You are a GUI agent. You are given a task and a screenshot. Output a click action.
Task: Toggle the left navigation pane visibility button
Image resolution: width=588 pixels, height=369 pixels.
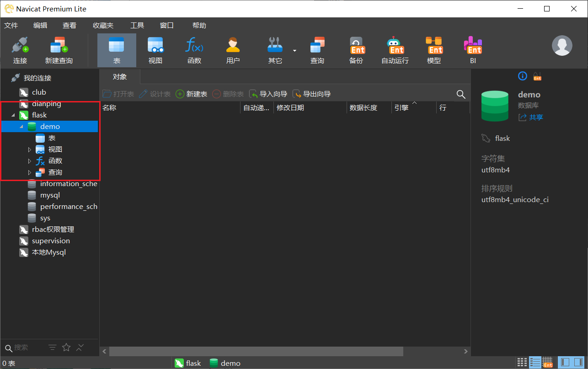[x=565, y=362]
